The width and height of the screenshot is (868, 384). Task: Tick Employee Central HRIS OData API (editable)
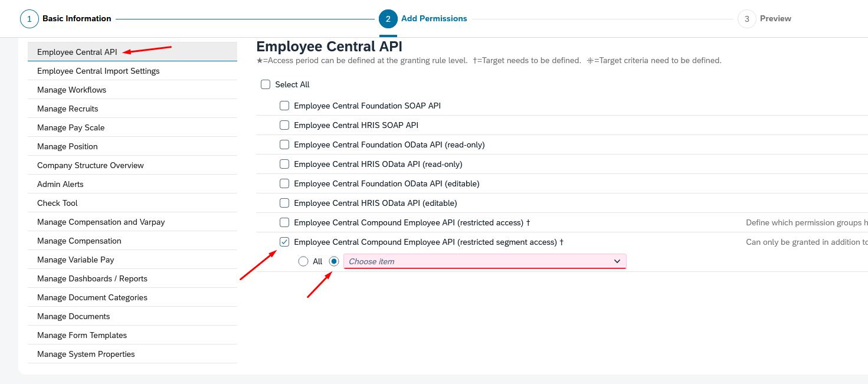[x=284, y=203]
